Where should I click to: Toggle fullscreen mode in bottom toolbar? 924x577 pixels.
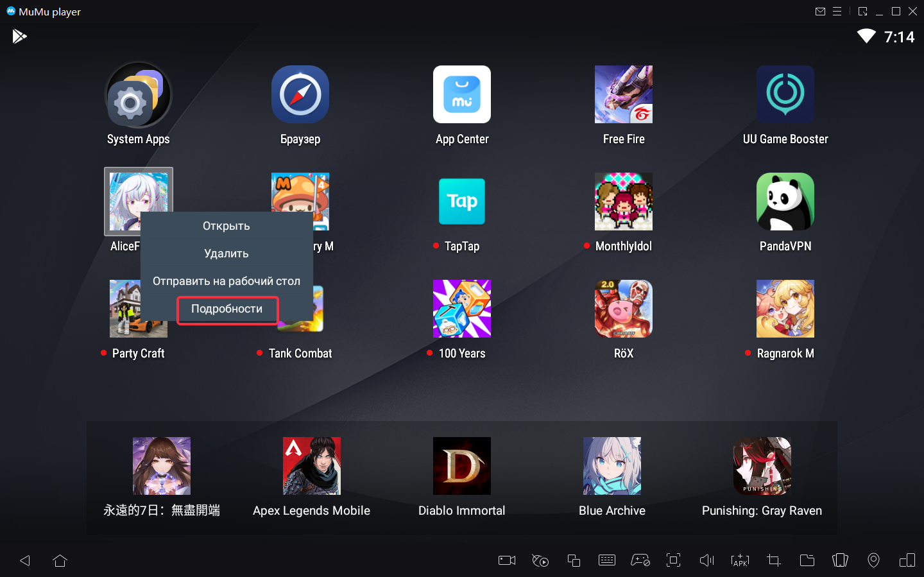pos(674,560)
